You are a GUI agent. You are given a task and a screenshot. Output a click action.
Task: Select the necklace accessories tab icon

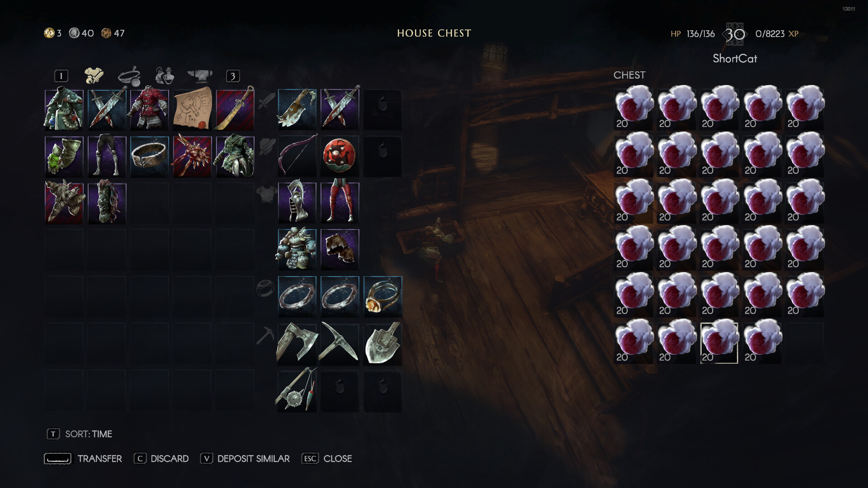[129, 75]
